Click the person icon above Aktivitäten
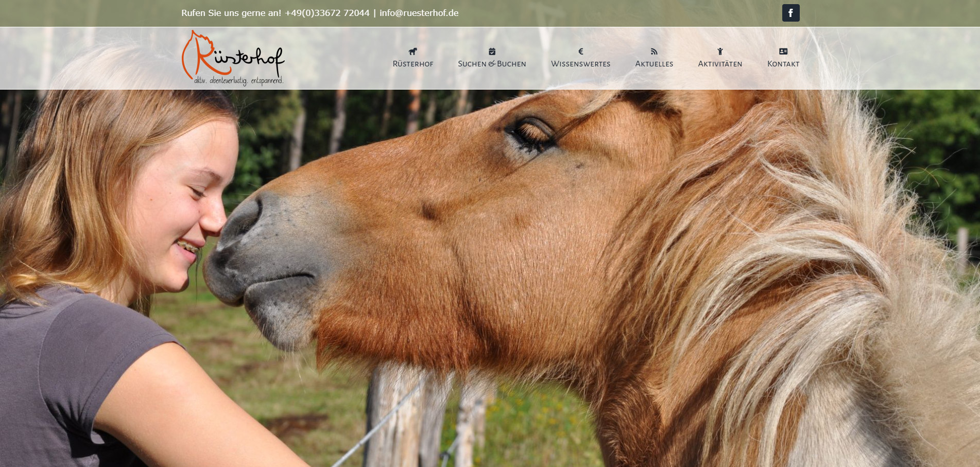This screenshot has width=980, height=467. coord(720,51)
